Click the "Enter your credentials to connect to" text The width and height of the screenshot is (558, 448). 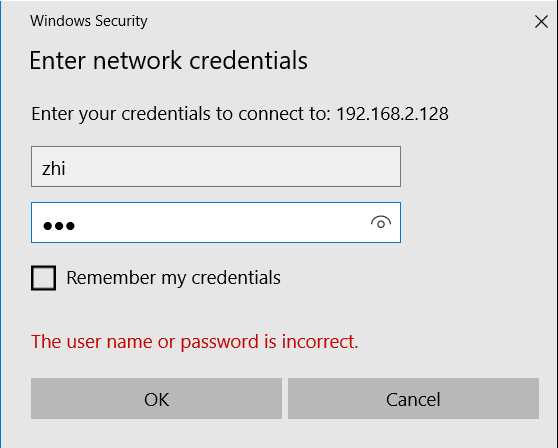click(181, 114)
